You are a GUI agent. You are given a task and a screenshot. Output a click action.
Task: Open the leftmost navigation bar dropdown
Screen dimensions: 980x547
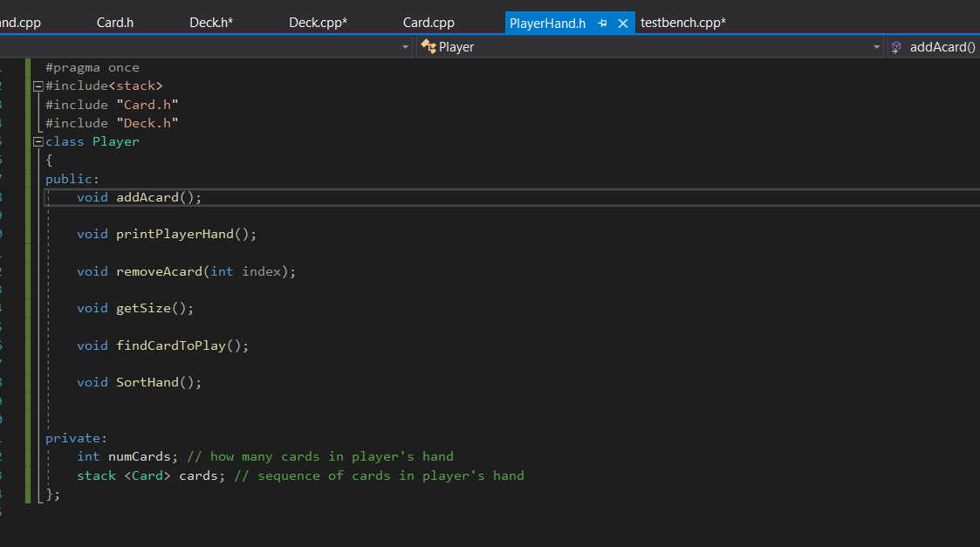click(x=404, y=47)
